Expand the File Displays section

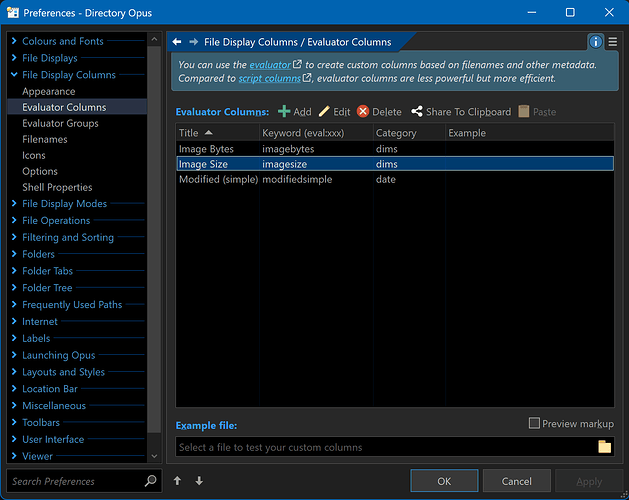pyautogui.click(x=14, y=57)
